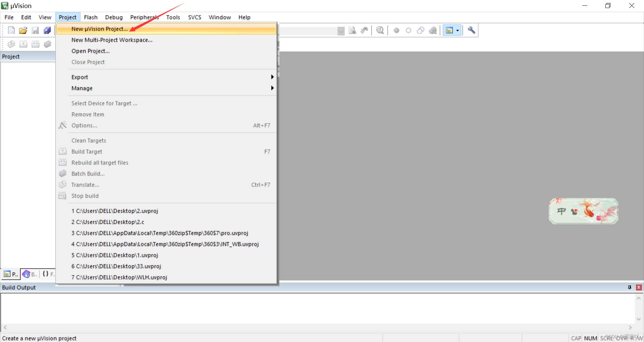Viewport: 644px width, 342px height.
Task: Click the Start/Stop Debug Session magnifier icon
Action: tap(380, 31)
